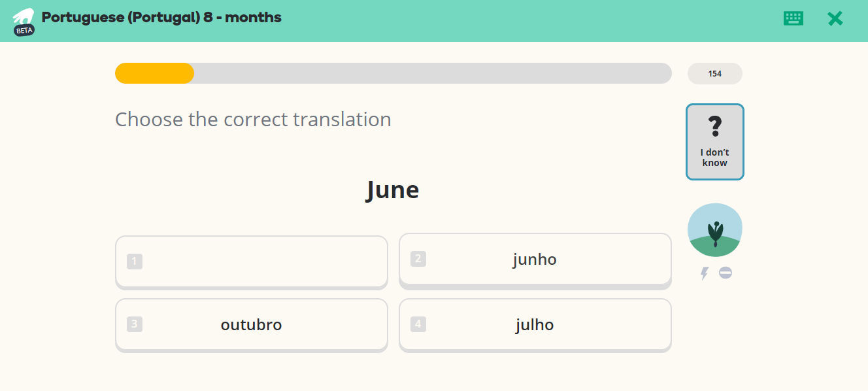The image size is (868, 391).
Task: Click the plant growth level icon
Action: tap(715, 230)
